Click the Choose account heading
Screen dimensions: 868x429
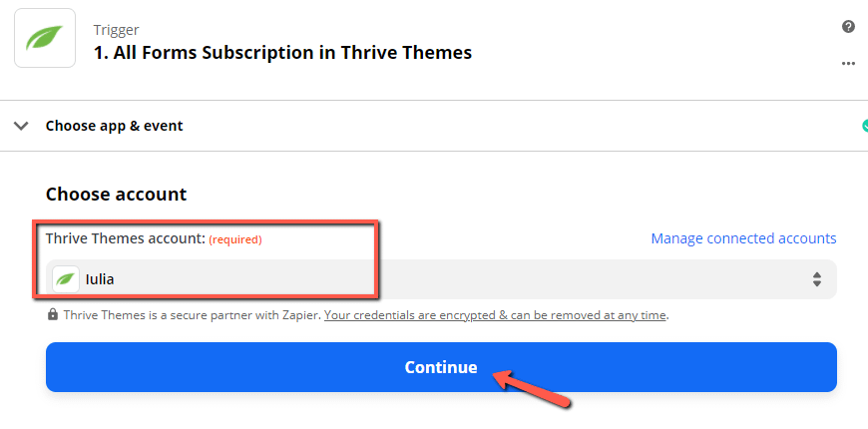[x=117, y=195]
